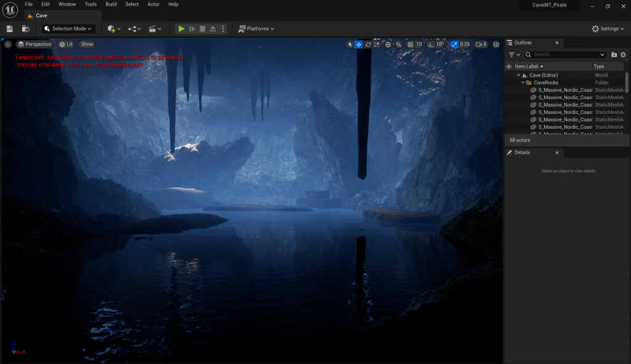
Task: Open the Content Browser folder-search icon
Action: (26, 28)
